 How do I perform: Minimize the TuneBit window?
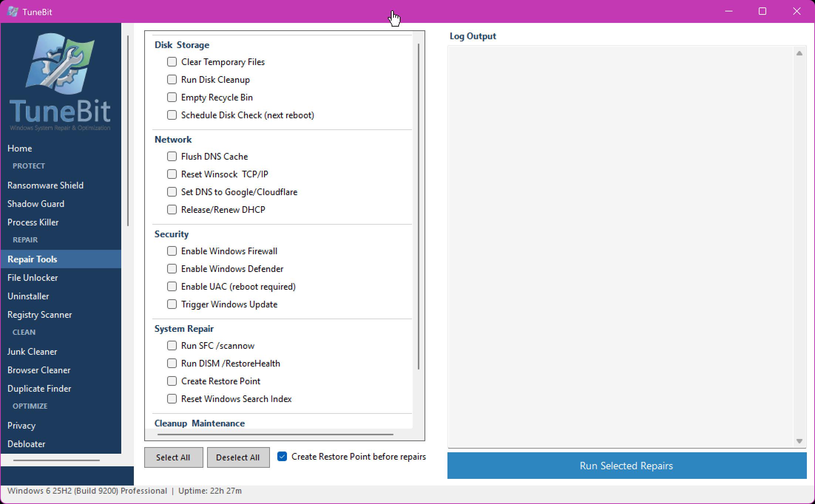point(729,11)
